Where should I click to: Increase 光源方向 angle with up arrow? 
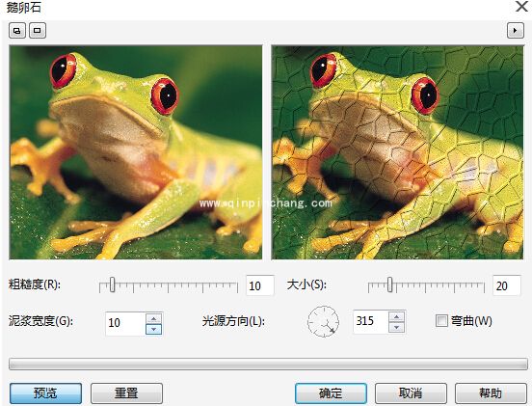(x=397, y=316)
